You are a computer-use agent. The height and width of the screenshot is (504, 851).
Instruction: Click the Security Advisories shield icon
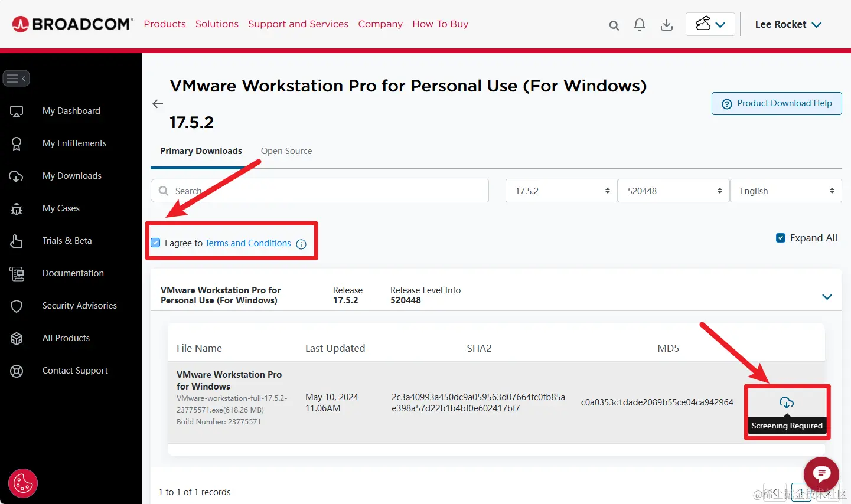(17, 306)
